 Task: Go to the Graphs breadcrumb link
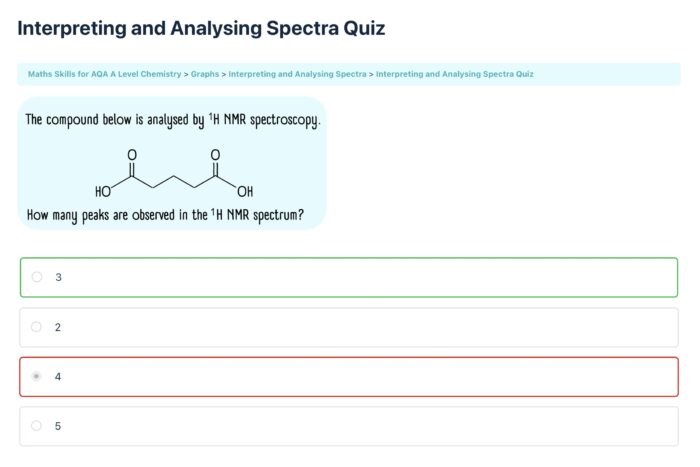pos(205,74)
